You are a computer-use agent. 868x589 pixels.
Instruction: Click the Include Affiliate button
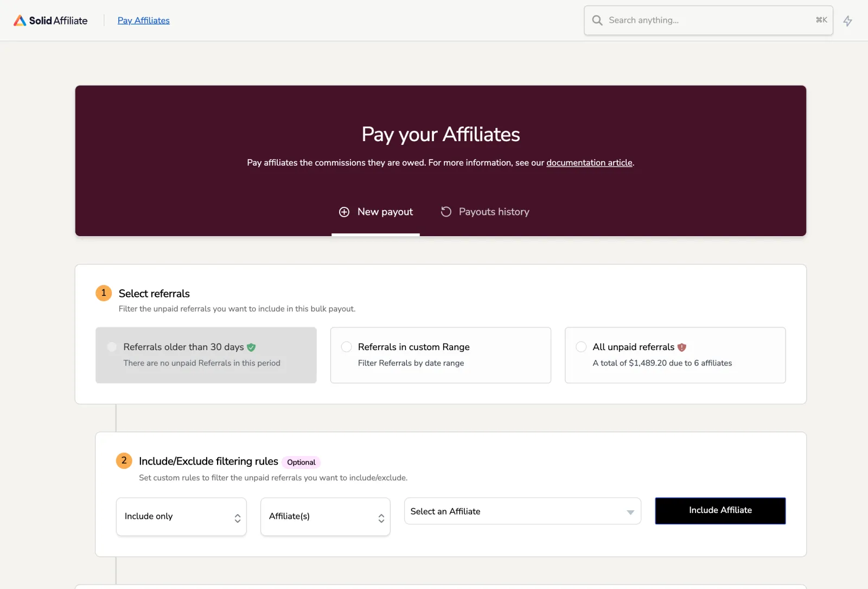[x=720, y=511]
